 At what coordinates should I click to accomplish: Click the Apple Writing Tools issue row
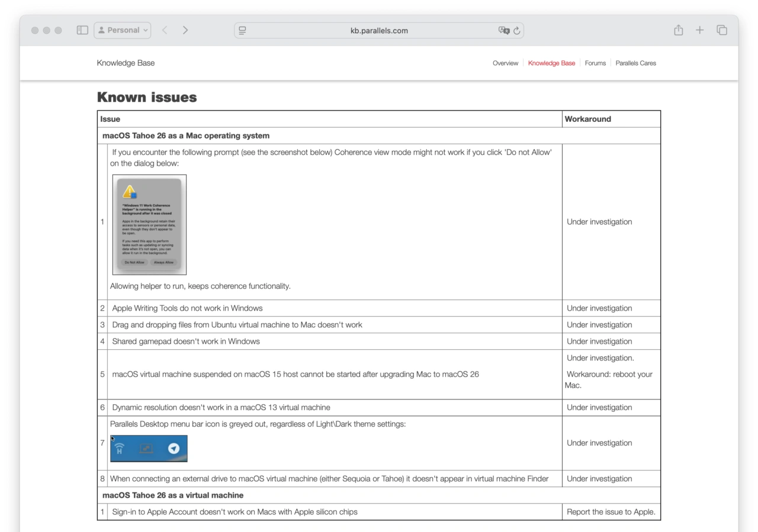click(x=187, y=308)
